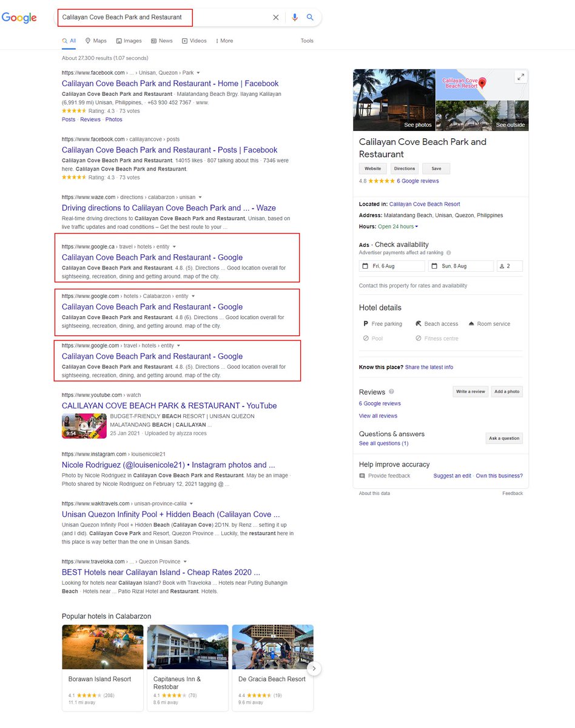This screenshot has height=728, width=575.
Task: Open the Calilayan Cove Beach Resort located-in link
Action: point(425,204)
